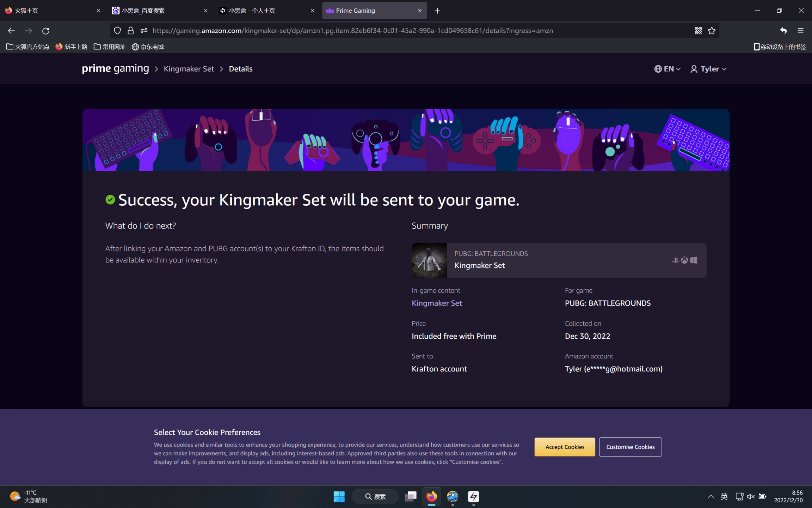
Task: Click Firefox icon on taskbar
Action: (431, 497)
